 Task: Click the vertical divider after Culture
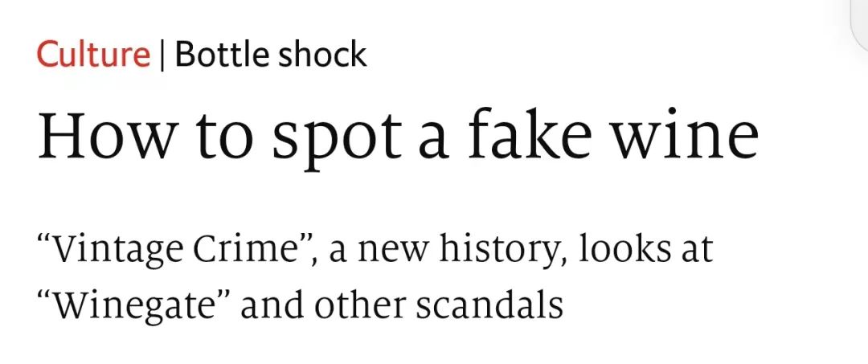(163, 55)
